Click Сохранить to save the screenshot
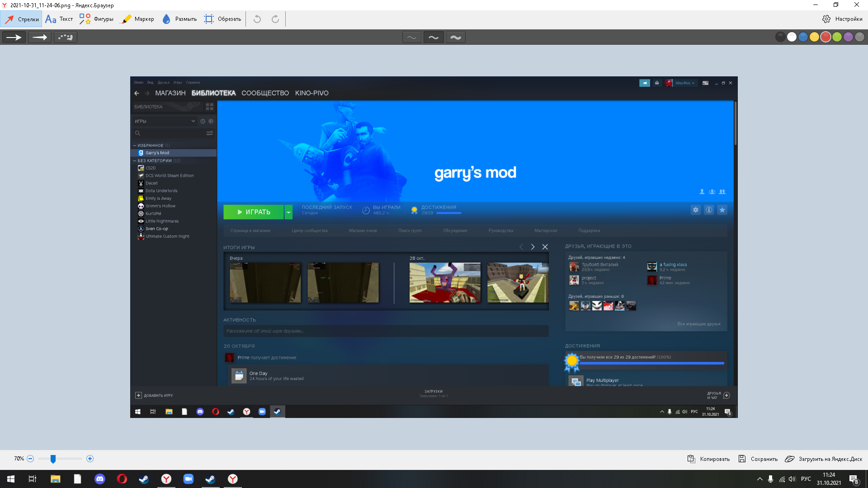The image size is (868, 488). 758,459
